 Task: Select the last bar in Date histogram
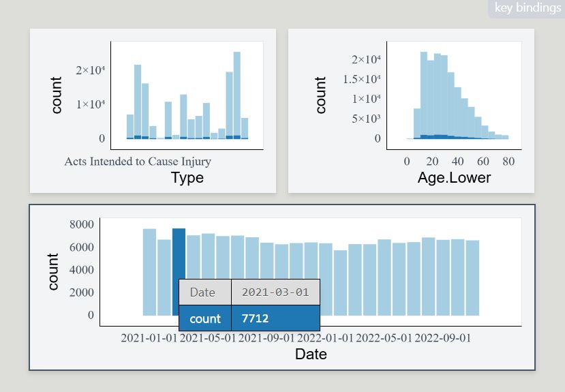tap(472, 278)
